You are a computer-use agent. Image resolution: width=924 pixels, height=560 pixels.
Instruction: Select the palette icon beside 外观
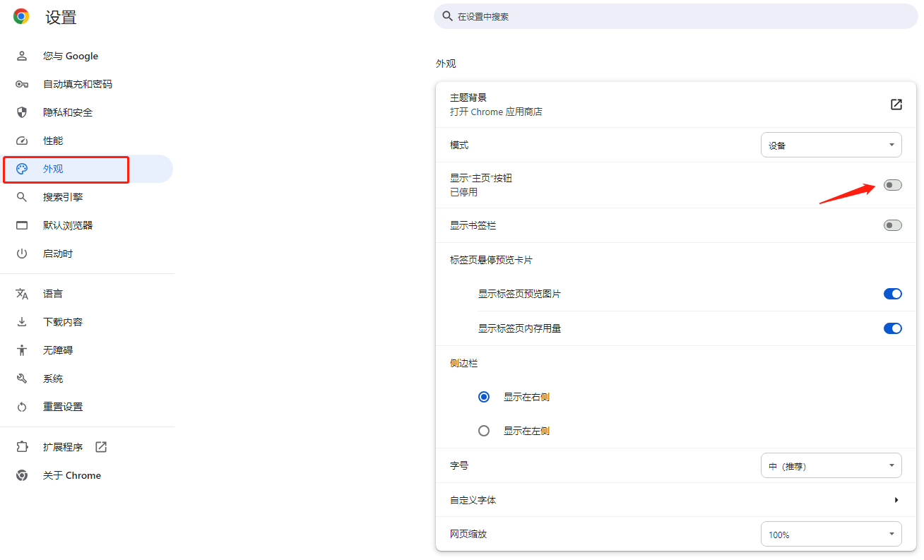tap(23, 169)
